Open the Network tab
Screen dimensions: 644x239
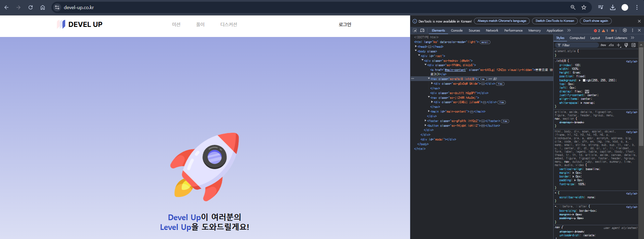492,30
